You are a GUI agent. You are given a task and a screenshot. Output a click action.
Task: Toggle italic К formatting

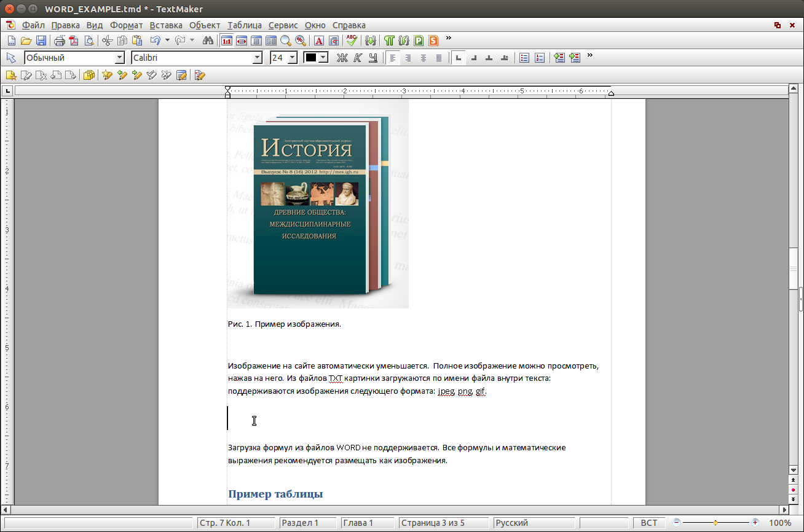click(357, 58)
